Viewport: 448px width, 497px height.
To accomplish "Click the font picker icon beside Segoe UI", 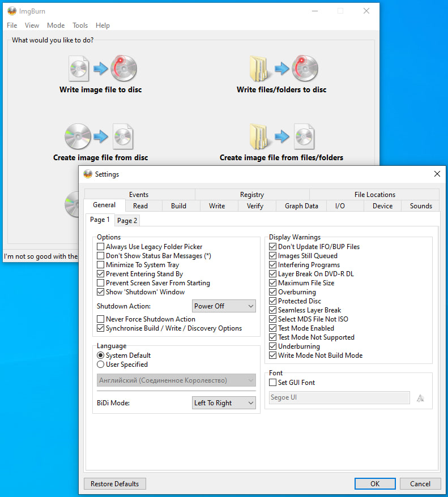I will 420,398.
